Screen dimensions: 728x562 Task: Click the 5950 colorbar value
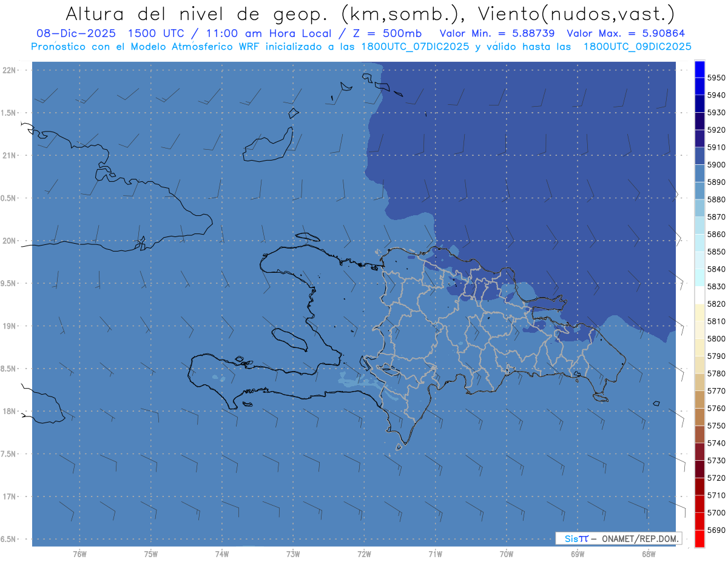pos(716,78)
